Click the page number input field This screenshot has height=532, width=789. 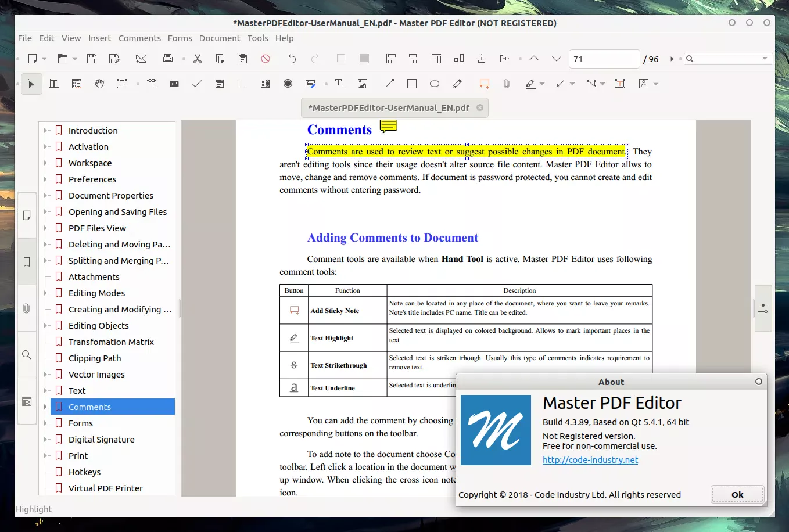coord(604,59)
